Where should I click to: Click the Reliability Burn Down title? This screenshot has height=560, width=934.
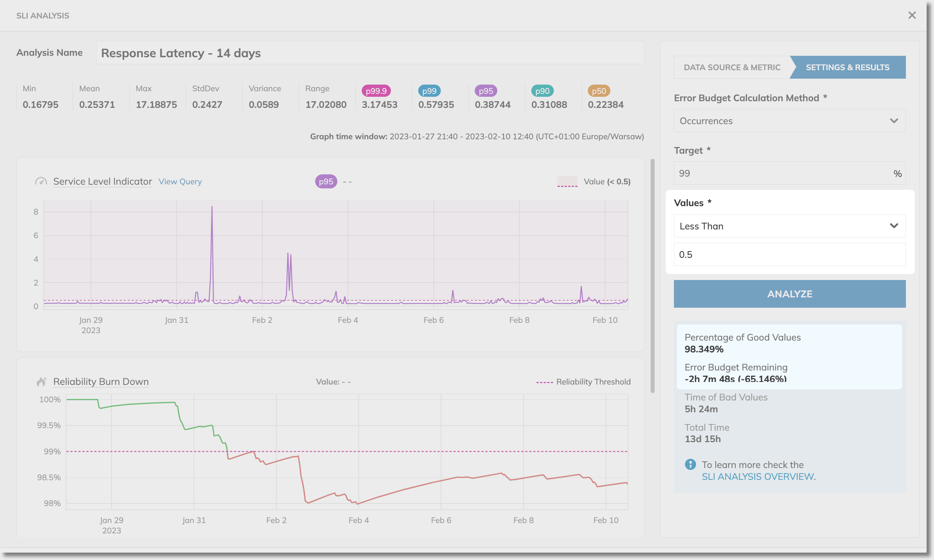tap(101, 382)
